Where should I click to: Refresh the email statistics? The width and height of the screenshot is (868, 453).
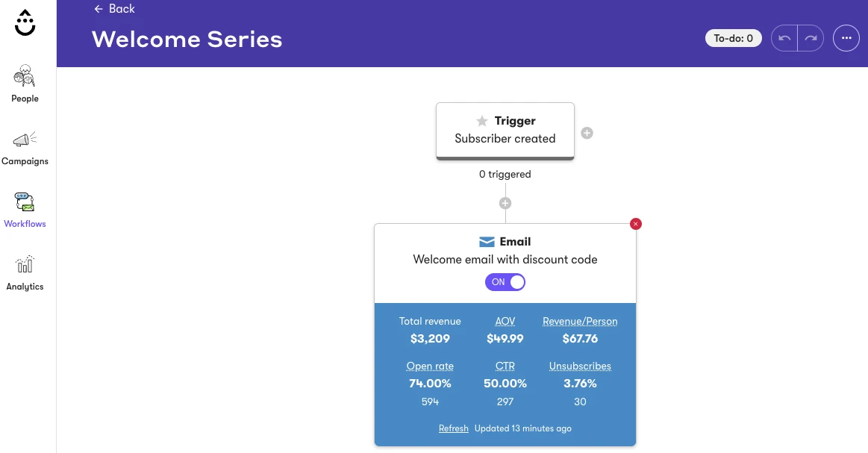[x=453, y=428]
